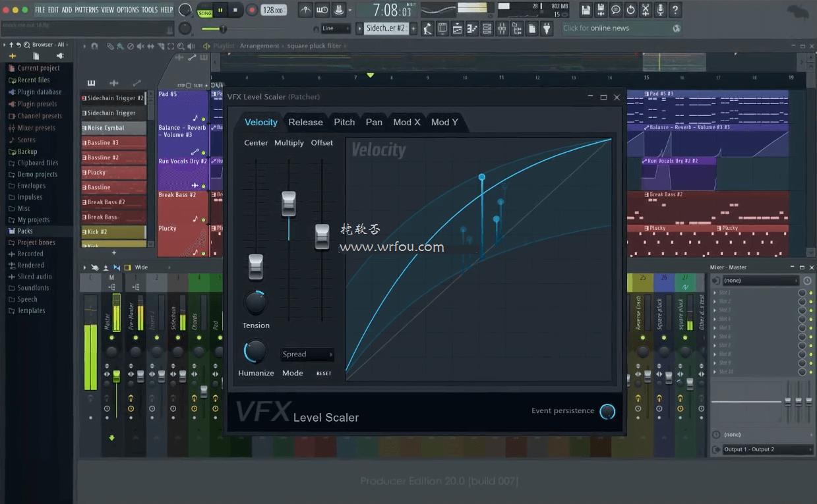Image resolution: width=817 pixels, height=504 pixels.
Task: Open the Spread mode dropdown
Action: (307, 354)
